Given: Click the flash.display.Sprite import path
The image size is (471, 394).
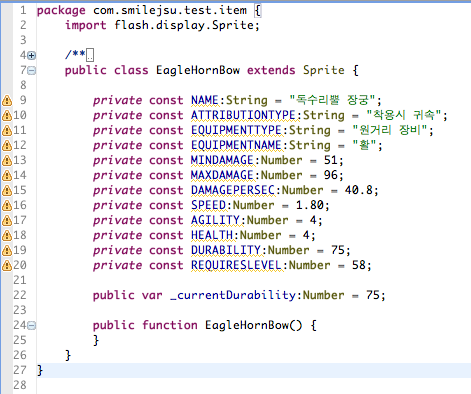Looking at the screenshot, I should click(x=184, y=25).
